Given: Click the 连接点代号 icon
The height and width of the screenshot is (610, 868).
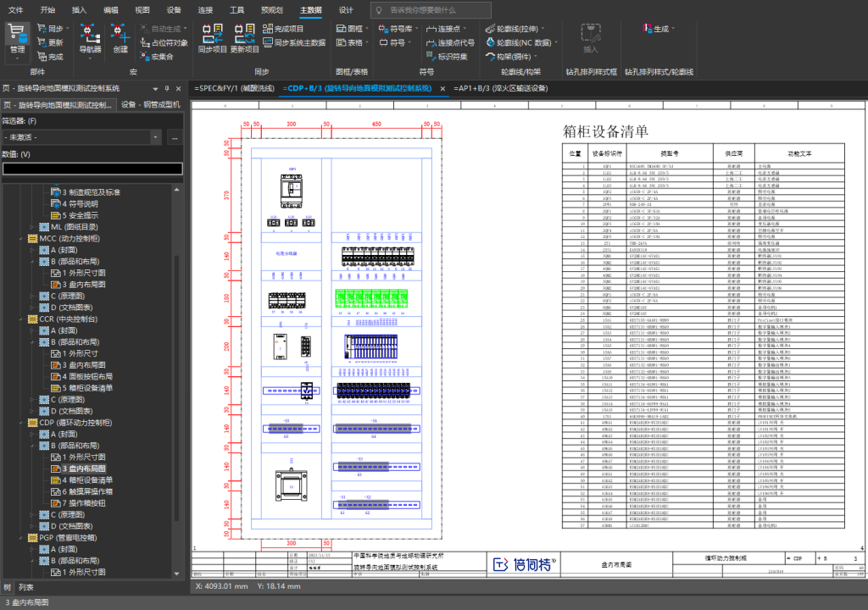Looking at the screenshot, I should point(431,42).
